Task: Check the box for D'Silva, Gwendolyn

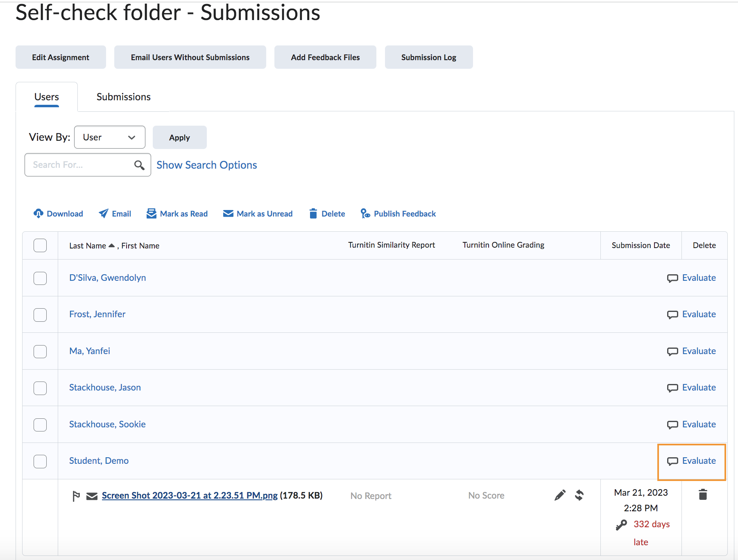Action: click(40, 278)
